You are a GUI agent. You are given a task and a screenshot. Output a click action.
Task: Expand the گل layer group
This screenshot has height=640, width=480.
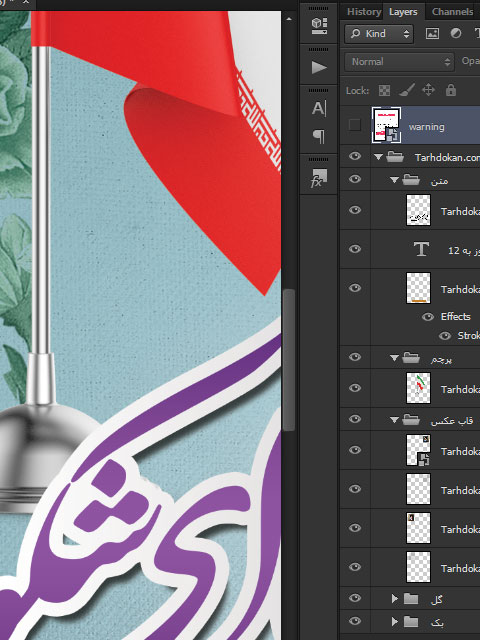pyautogui.click(x=394, y=599)
